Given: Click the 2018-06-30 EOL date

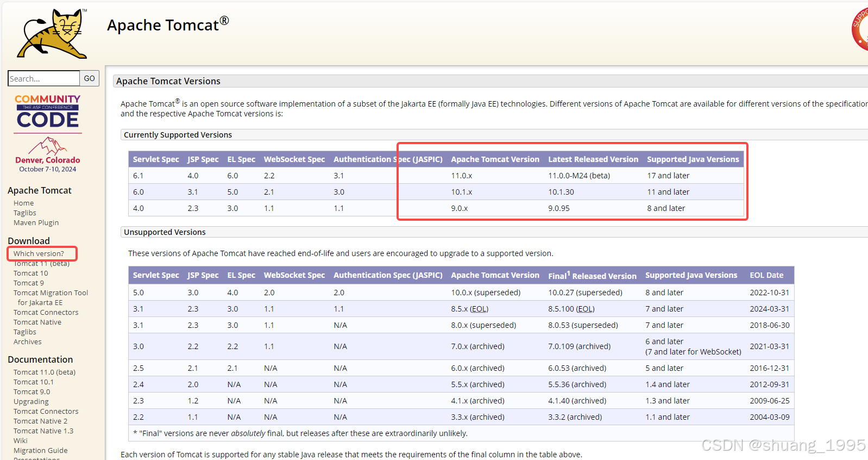Looking at the screenshot, I should [770, 325].
